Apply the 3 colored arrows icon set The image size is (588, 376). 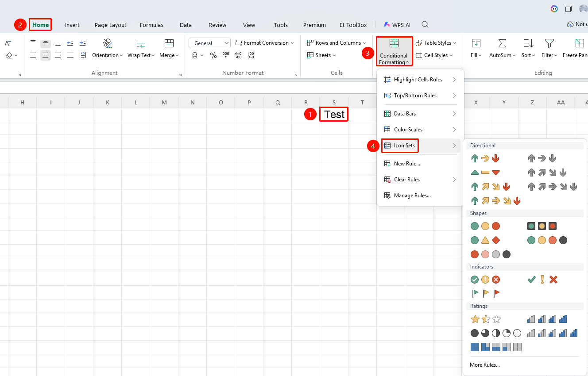coord(485,158)
